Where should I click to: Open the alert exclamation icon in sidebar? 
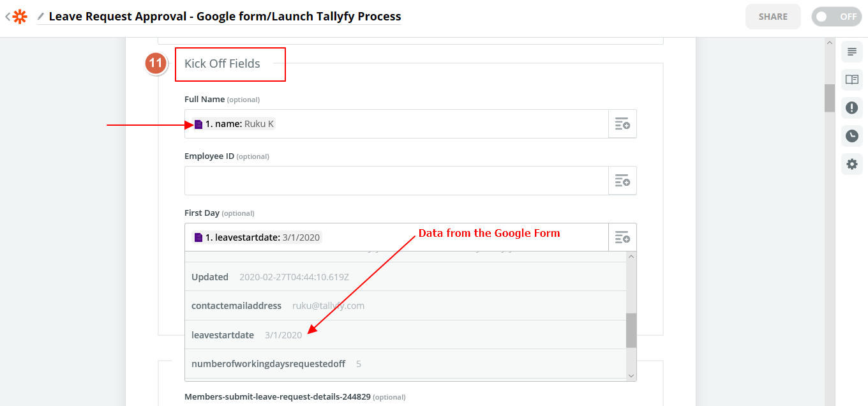(852, 108)
